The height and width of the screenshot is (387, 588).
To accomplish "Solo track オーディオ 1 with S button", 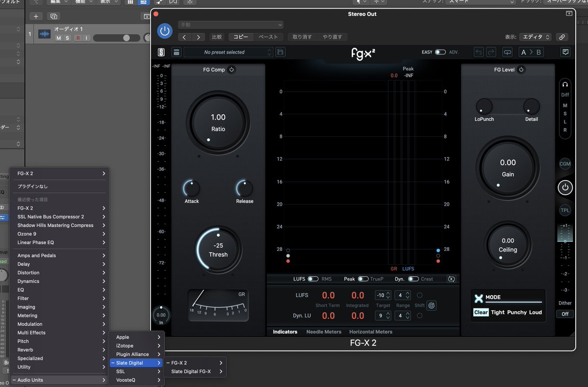I will click(68, 38).
